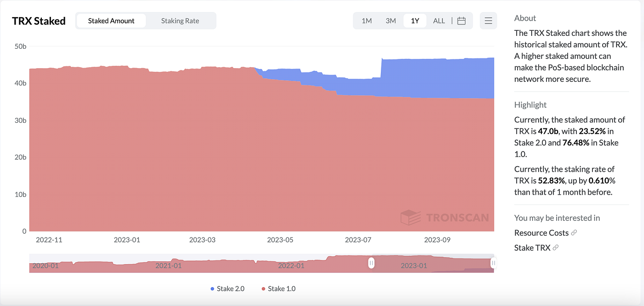
Task: Click the 23.52% Stake 2.0 percentage
Action: click(593, 131)
